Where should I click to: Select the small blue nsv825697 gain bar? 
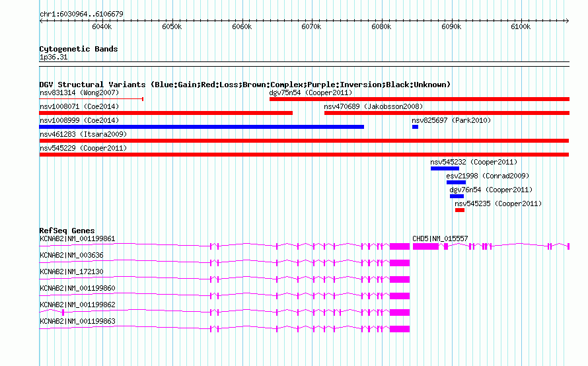pos(415,127)
